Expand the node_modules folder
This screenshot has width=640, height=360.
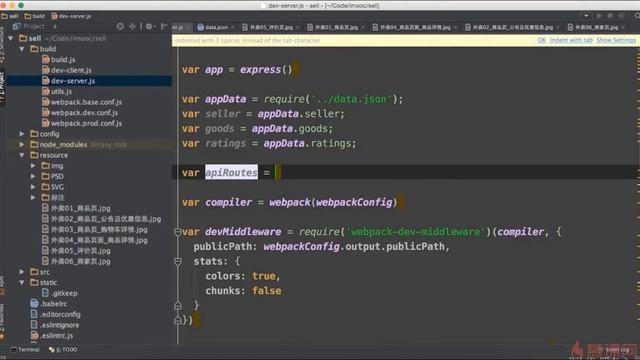point(22,144)
